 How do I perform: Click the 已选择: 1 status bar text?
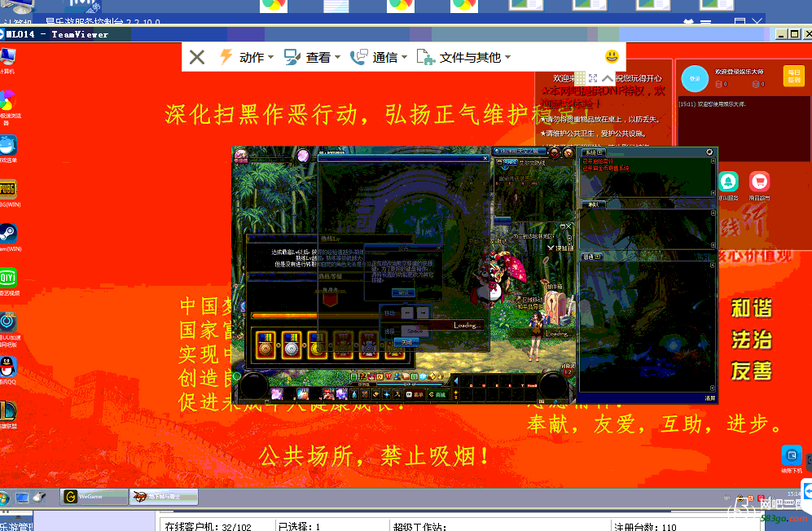tap(299, 526)
